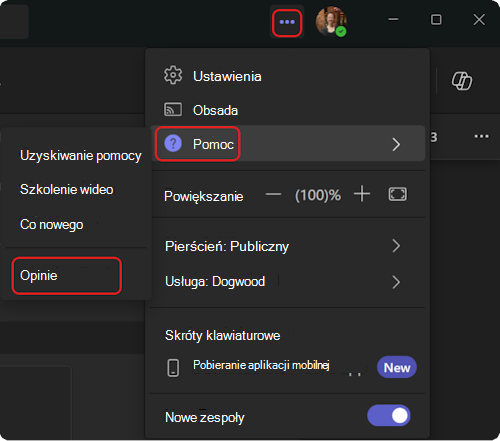
Task: Click the New badge on mobile app row
Action: [x=397, y=367]
